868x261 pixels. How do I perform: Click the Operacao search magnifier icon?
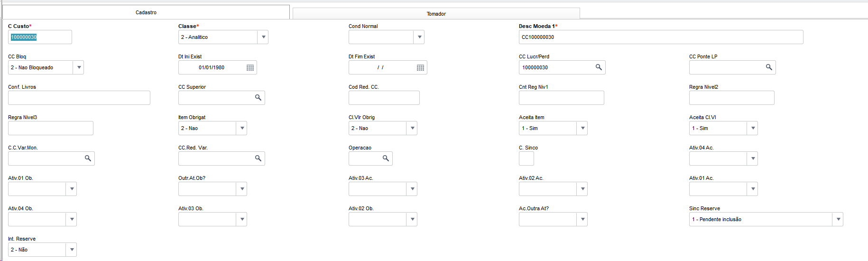coord(386,158)
